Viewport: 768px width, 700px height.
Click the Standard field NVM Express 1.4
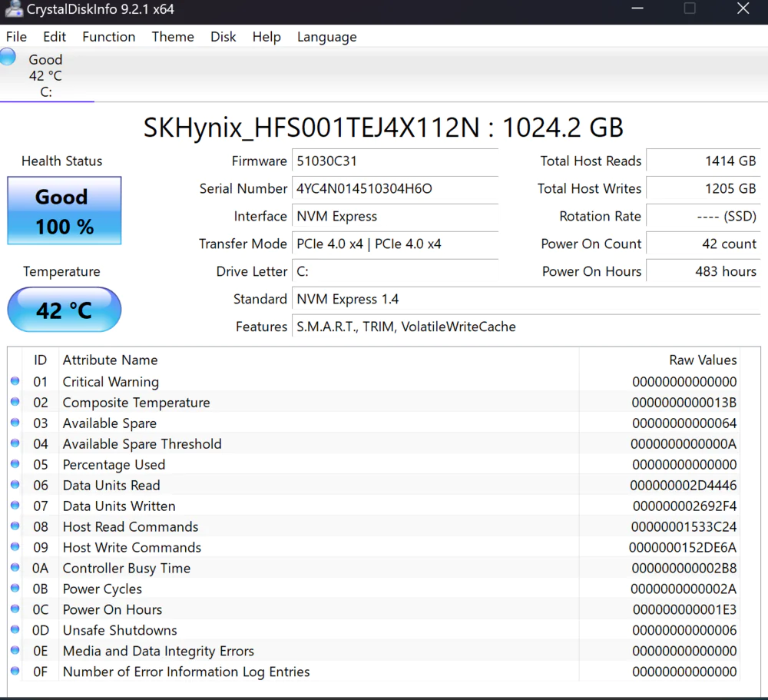pos(526,299)
